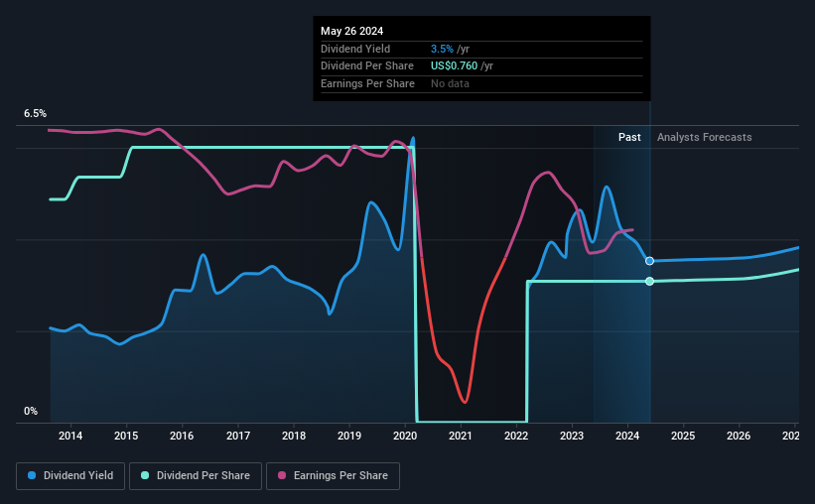
Task: Click the 2017 x-axis year label
Action: pos(237,436)
